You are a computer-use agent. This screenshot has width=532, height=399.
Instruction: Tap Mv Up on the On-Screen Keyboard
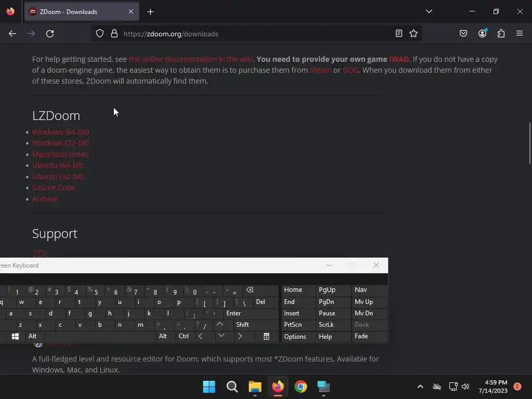tap(369, 302)
